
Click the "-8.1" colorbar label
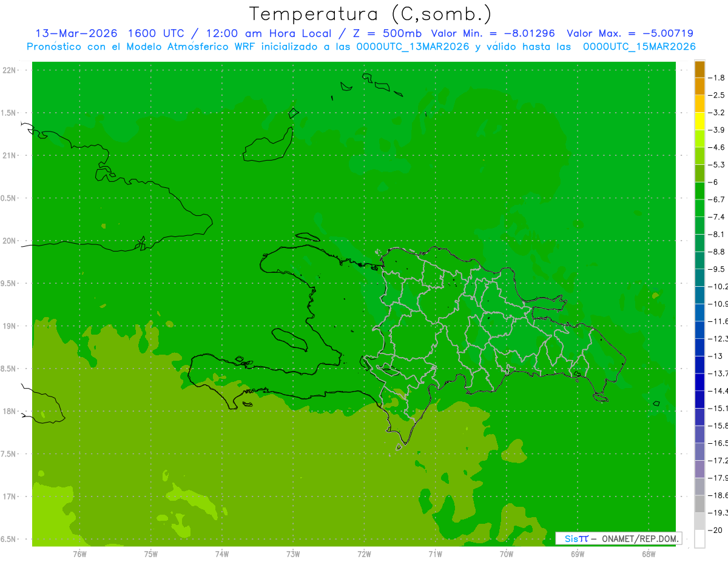[x=716, y=234]
